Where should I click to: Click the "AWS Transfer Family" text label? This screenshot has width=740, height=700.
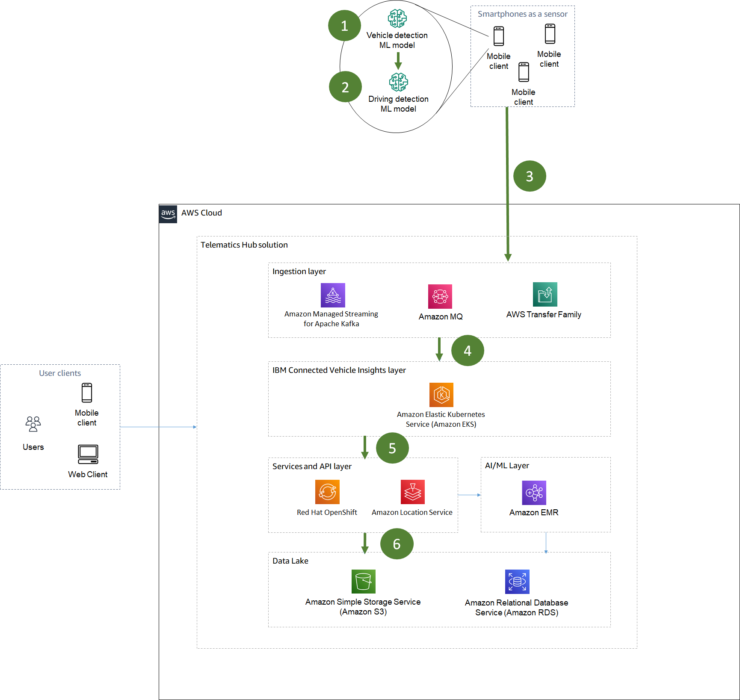pos(544,315)
